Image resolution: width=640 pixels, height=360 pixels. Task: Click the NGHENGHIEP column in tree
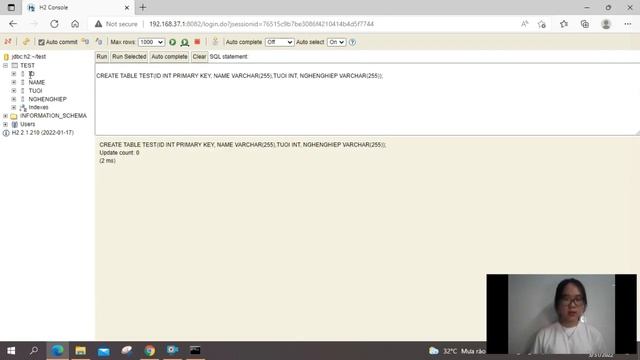[47, 99]
